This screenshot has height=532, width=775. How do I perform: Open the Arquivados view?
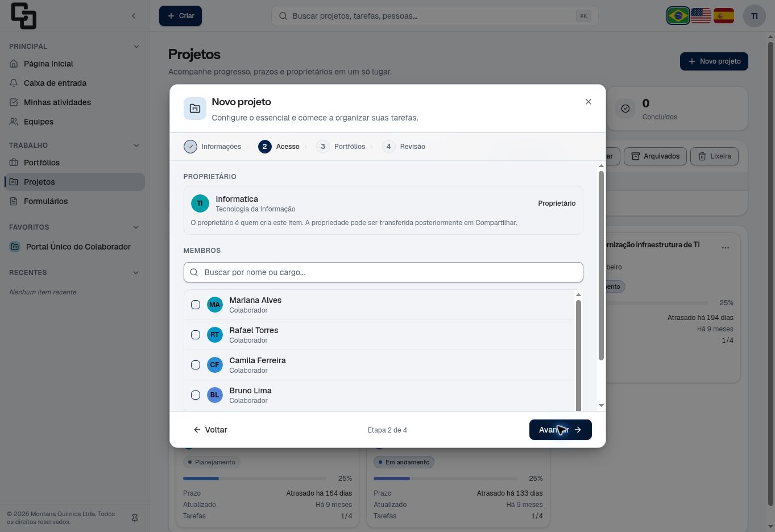point(656,156)
